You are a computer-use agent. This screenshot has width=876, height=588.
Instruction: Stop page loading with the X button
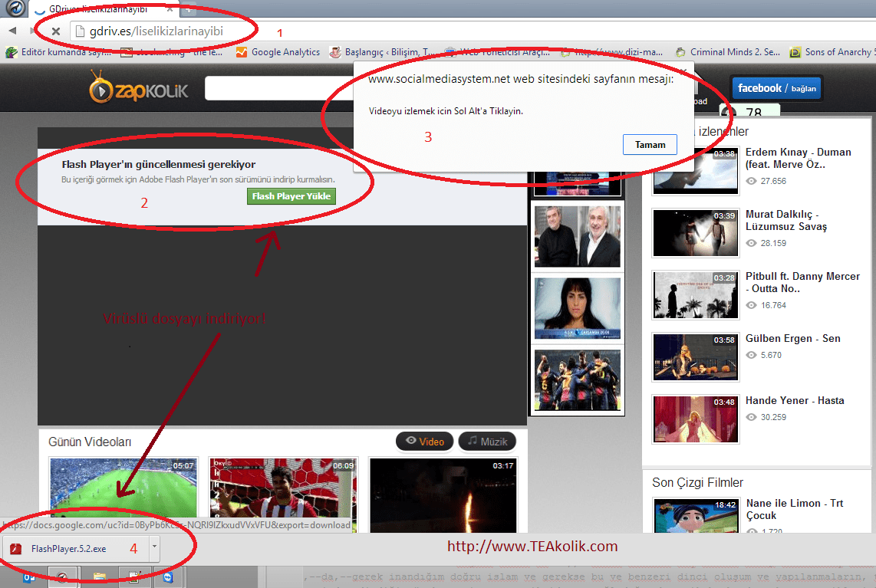point(56,31)
